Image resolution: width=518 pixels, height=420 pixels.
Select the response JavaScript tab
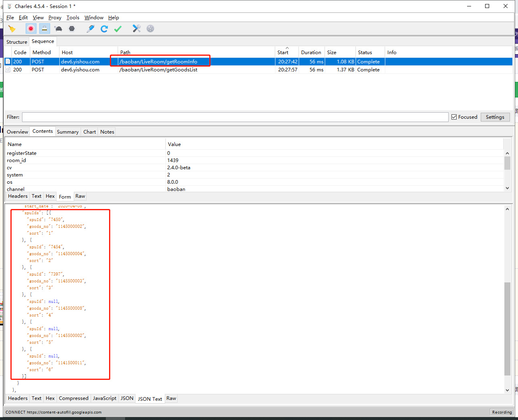(105, 398)
